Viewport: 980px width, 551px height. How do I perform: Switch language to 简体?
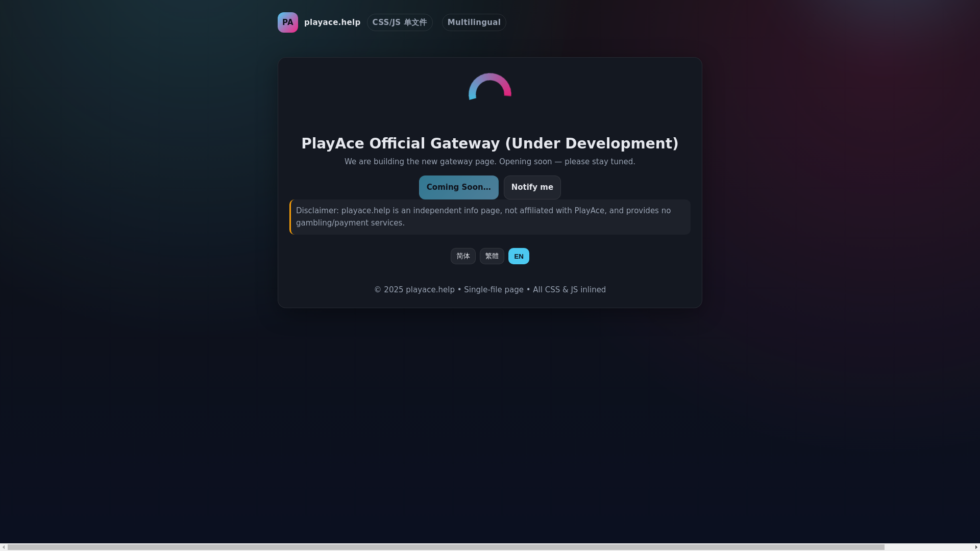(463, 256)
